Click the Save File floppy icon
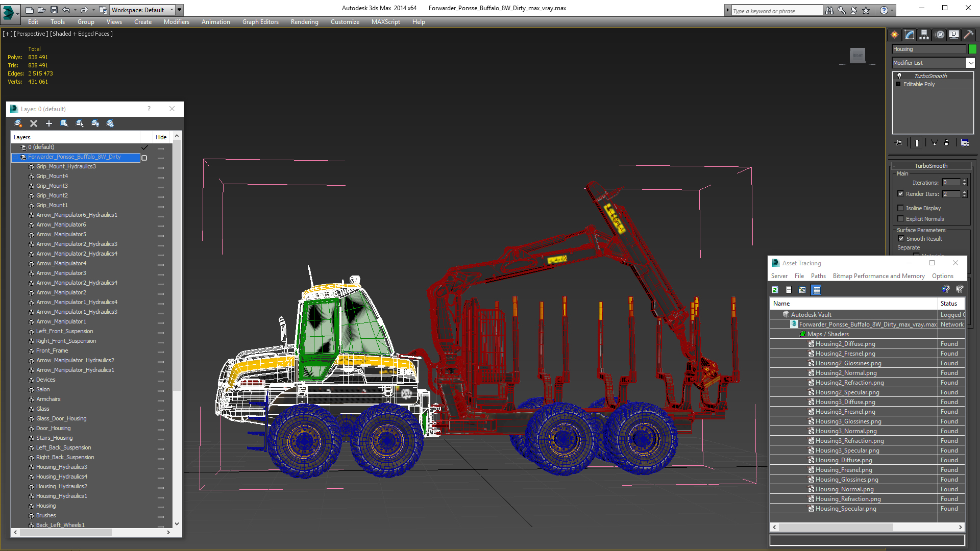 pyautogui.click(x=53, y=10)
